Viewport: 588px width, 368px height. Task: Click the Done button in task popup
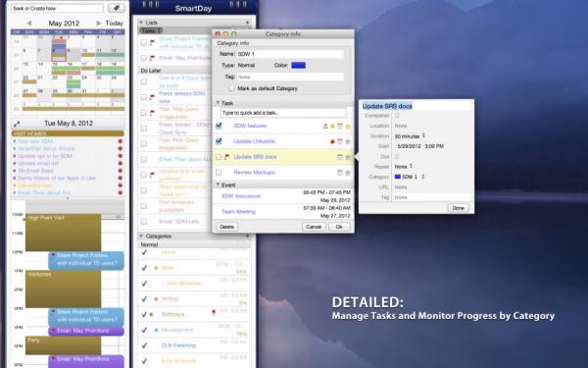coord(458,208)
